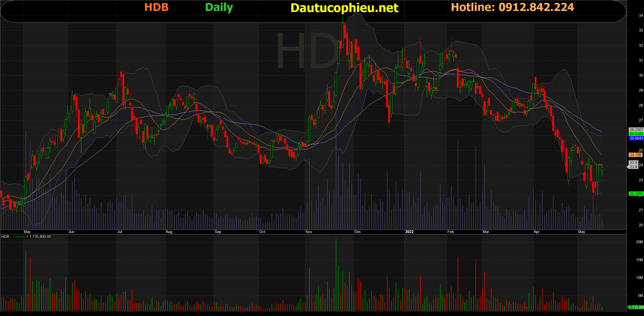The width and height of the screenshot is (644, 316).
Task: Click the 20M volume axis label
Action: (x=639, y=242)
